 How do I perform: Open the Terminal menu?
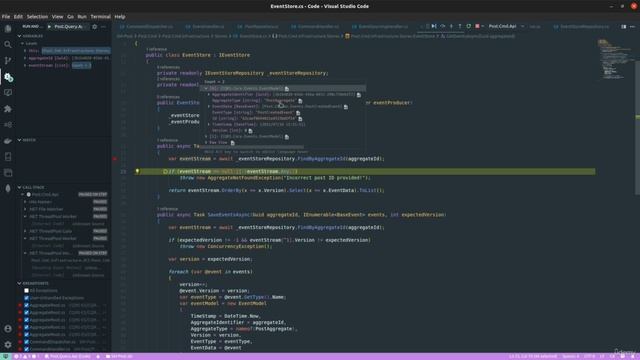(x=100, y=17)
